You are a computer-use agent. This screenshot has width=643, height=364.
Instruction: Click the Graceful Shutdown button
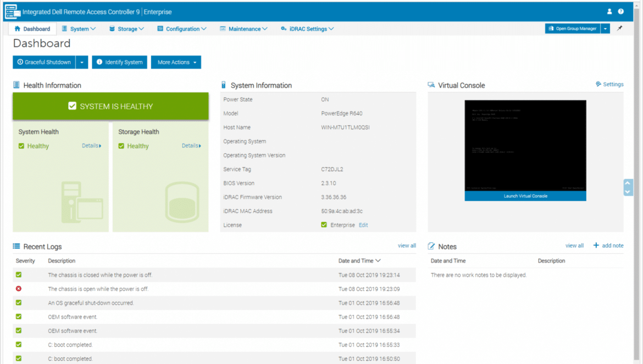(x=44, y=62)
